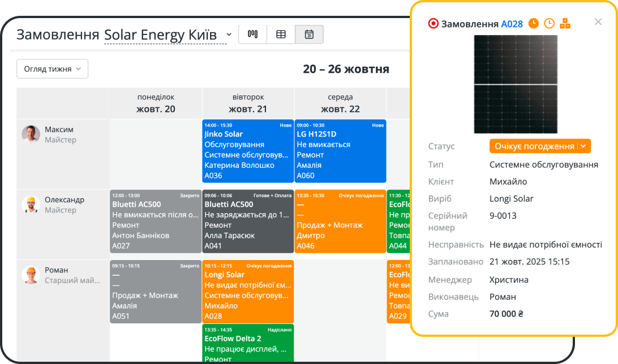
Task: Open the partially visible order A044 card
Action: [x=398, y=222]
